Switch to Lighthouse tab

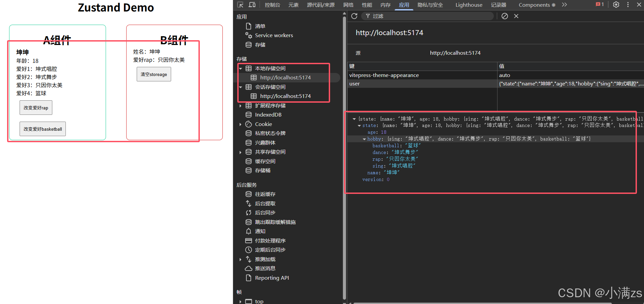coord(469,5)
